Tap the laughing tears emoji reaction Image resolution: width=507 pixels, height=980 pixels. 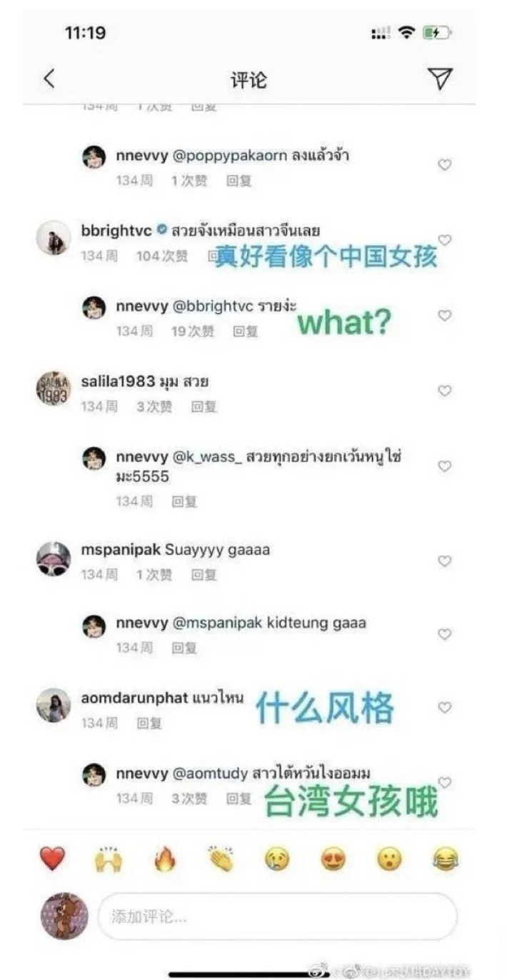pos(446,859)
